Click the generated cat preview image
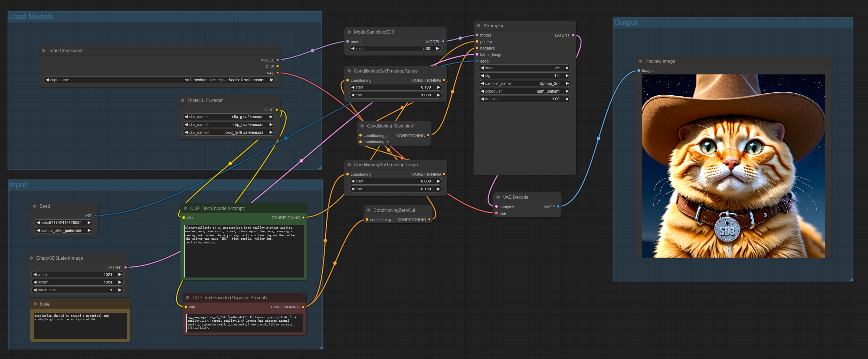 733,166
